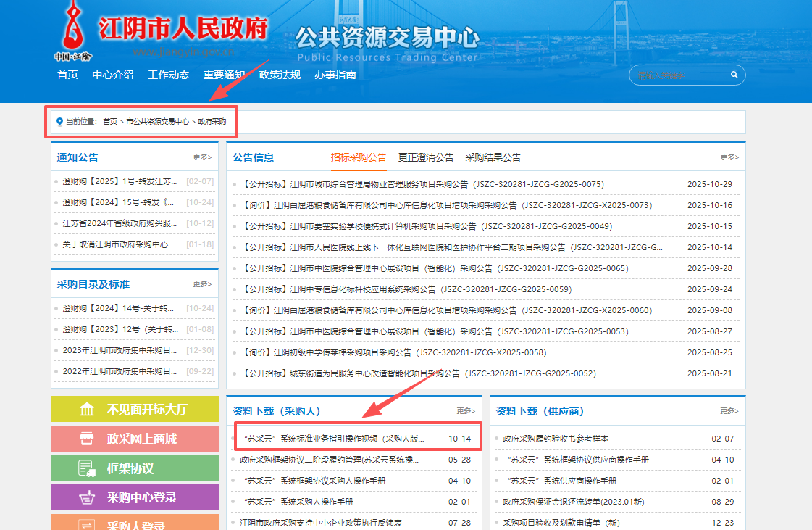Expand 更多 in the 采购目录及标准 panel
812x530 pixels.
(202, 284)
